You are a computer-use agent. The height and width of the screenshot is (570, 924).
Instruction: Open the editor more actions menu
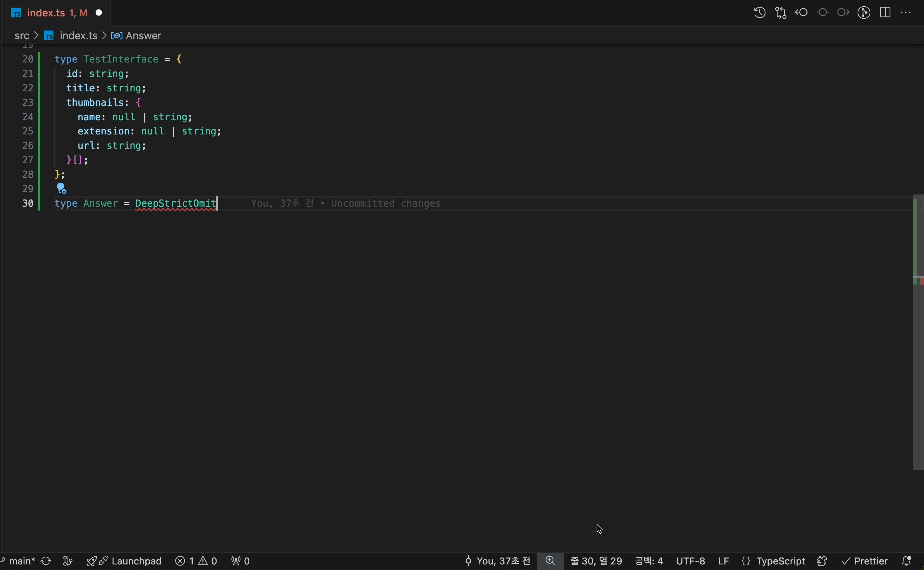click(x=906, y=13)
